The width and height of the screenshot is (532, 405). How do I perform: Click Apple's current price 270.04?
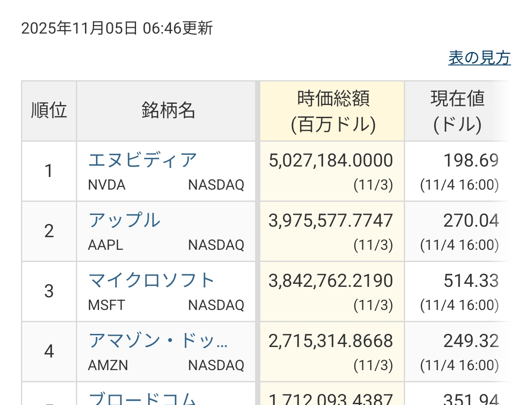(x=471, y=221)
